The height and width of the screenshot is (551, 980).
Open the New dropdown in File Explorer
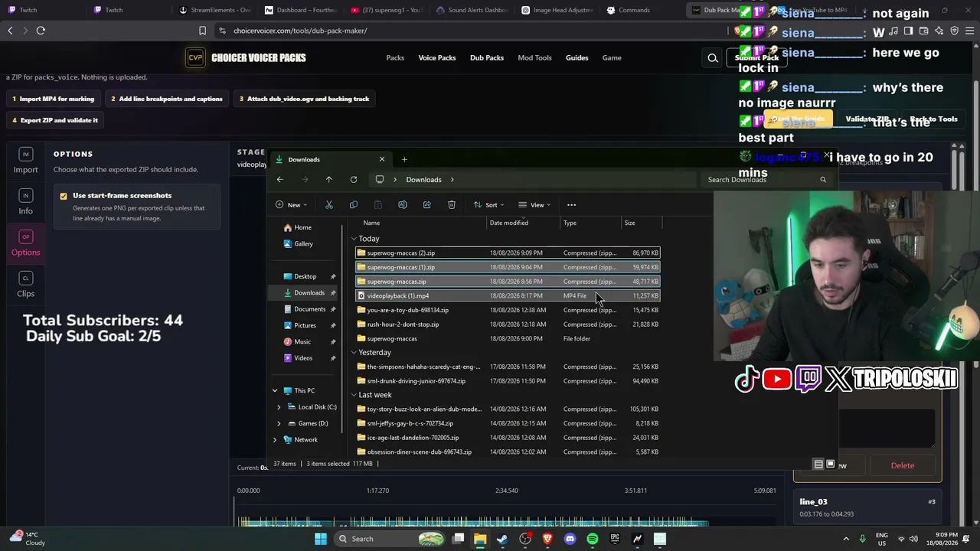(x=292, y=205)
